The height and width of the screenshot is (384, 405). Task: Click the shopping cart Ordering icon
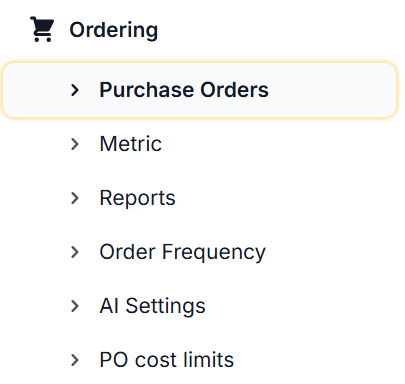pos(42,29)
